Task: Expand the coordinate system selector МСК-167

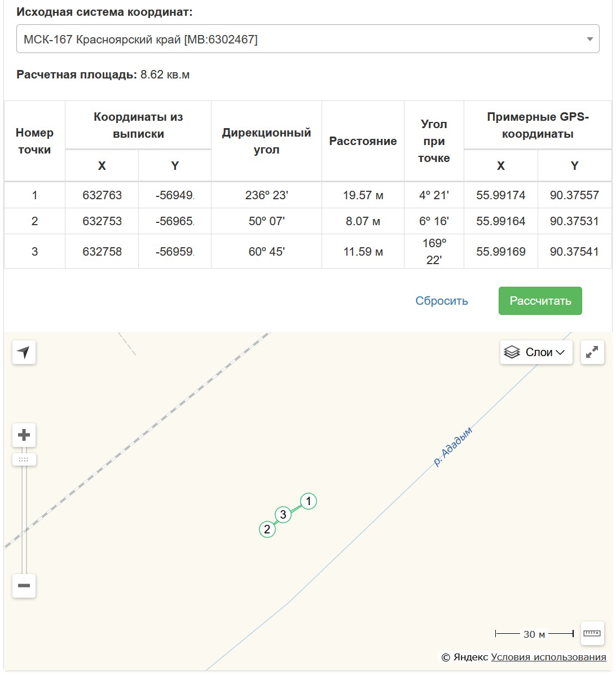Action: (x=307, y=40)
